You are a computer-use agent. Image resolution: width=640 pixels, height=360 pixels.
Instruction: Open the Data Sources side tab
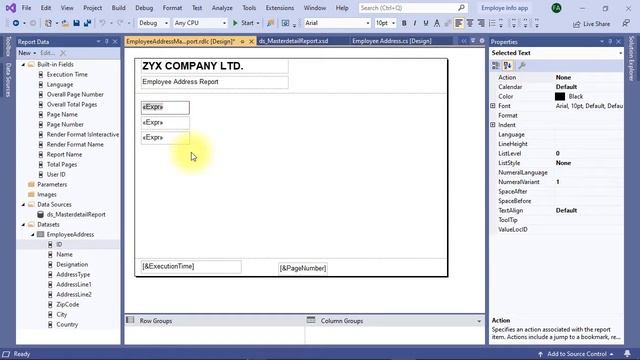tap(8, 80)
